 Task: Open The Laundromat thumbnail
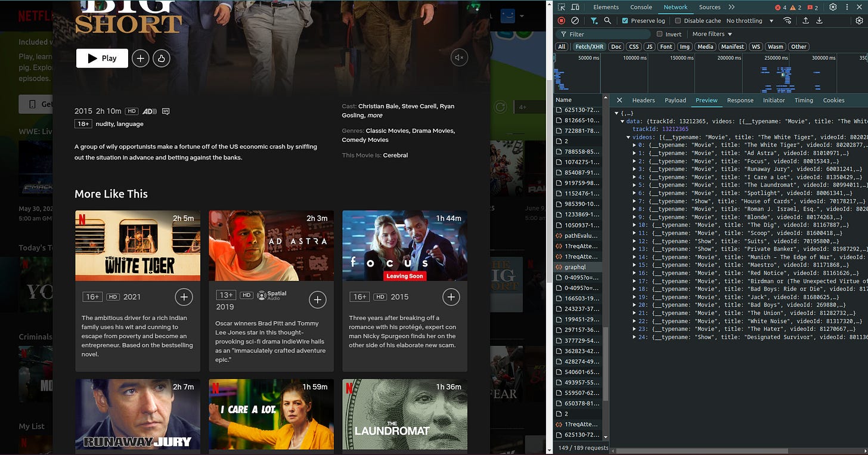click(405, 414)
